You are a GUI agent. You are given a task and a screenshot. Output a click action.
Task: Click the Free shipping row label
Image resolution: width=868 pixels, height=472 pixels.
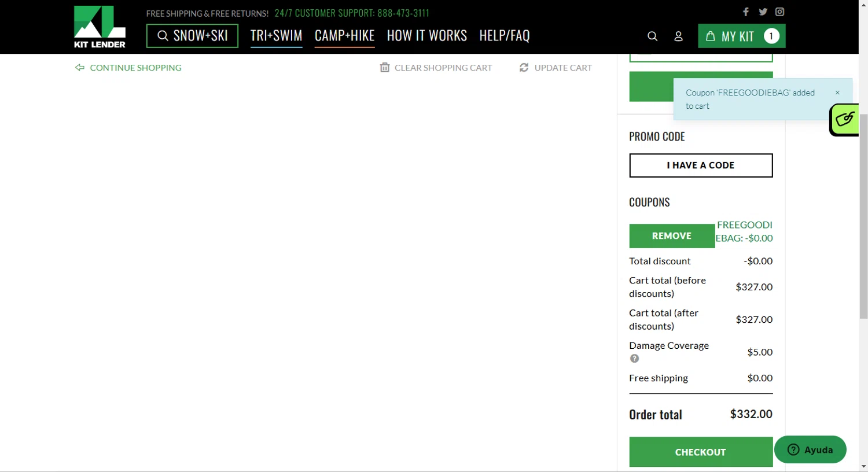click(659, 378)
